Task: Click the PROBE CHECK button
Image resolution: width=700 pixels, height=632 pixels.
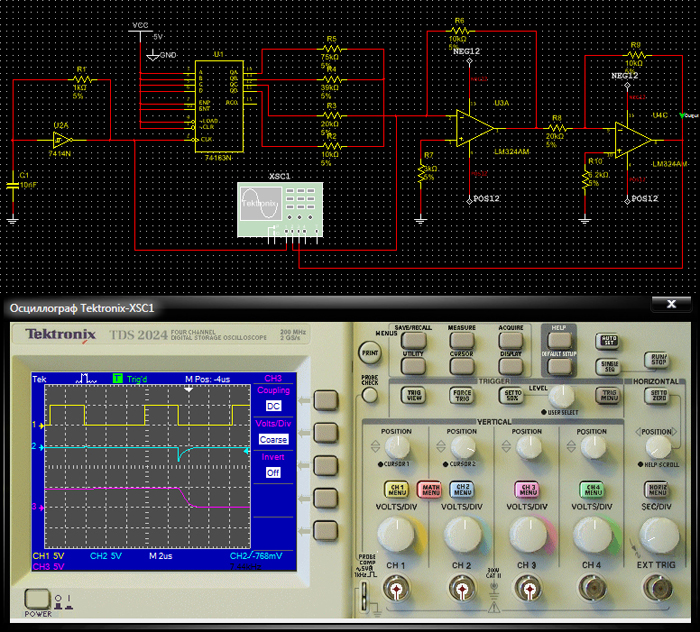Action: (x=369, y=395)
